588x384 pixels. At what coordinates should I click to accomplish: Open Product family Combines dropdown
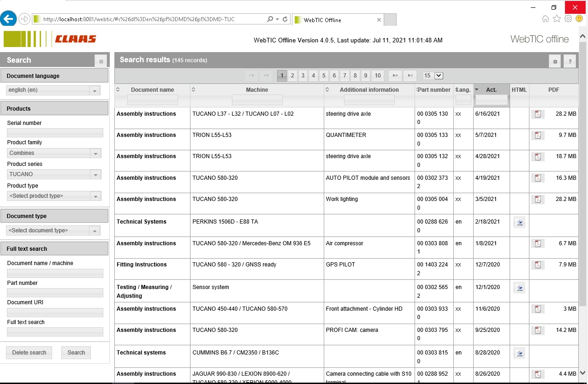pos(54,153)
